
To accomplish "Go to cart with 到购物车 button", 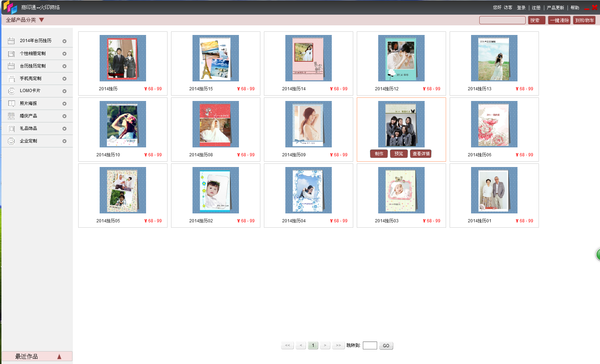I will (584, 20).
